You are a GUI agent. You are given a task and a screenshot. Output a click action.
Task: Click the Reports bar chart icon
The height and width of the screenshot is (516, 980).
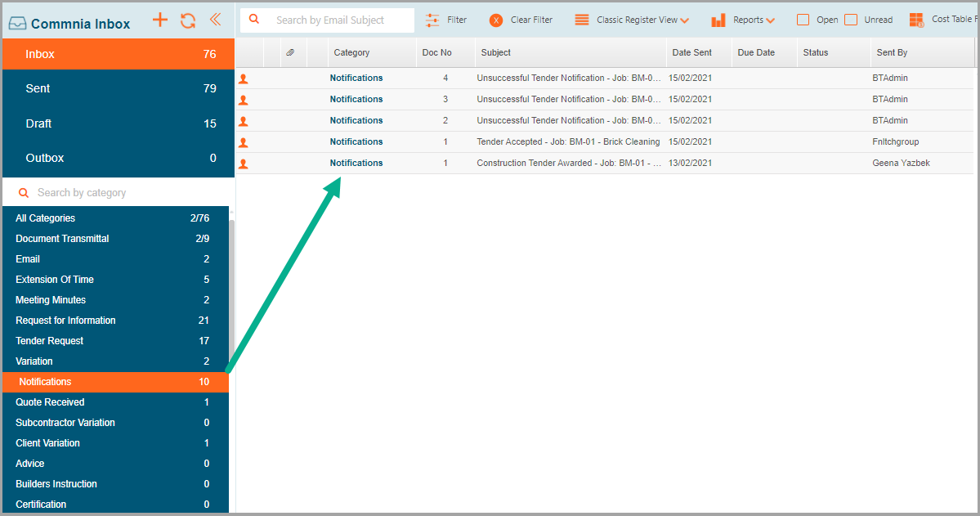point(718,20)
